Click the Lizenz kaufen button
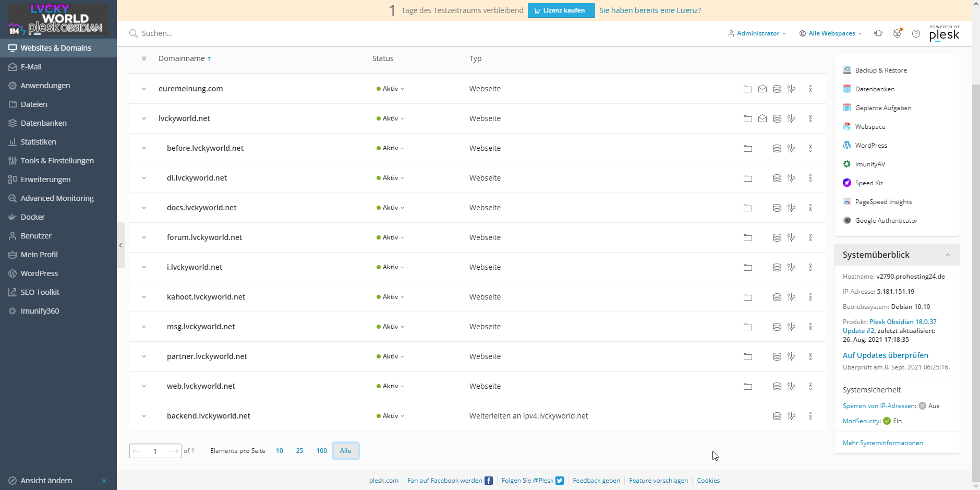 pyautogui.click(x=561, y=10)
